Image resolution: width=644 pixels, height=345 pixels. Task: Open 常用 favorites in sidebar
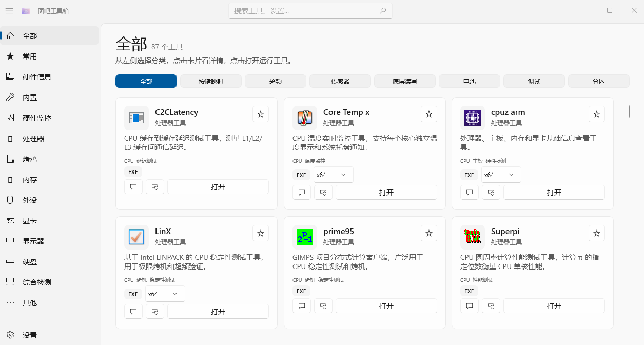point(49,56)
